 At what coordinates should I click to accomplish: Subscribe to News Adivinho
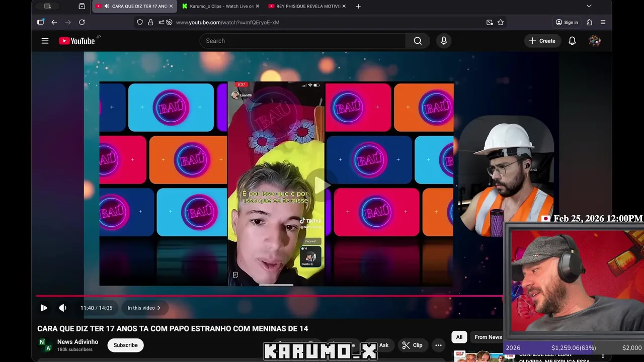click(125, 345)
